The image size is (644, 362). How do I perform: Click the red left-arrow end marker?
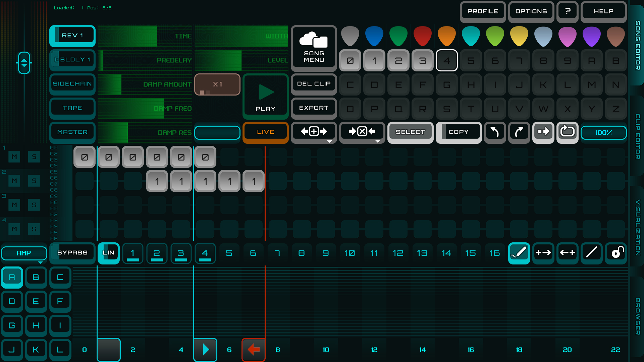[254, 350]
